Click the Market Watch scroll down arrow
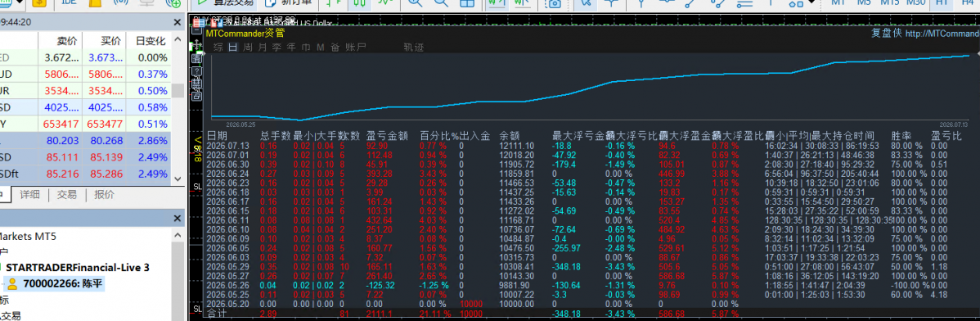Image resolution: width=980 pixels, height=321 pixels. (x=178, y=179)
